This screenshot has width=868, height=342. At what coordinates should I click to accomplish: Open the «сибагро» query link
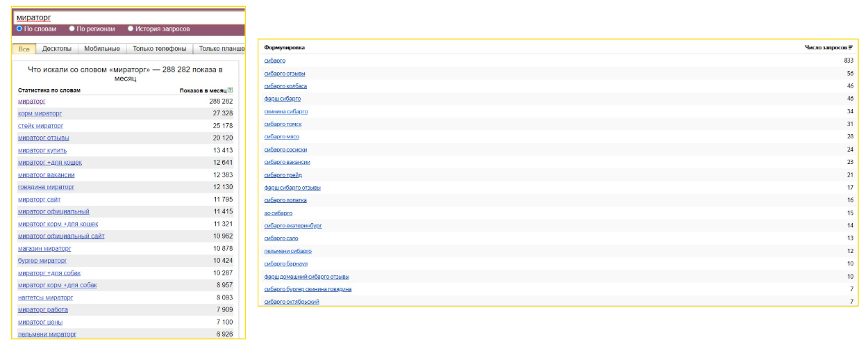coord(275,60)
